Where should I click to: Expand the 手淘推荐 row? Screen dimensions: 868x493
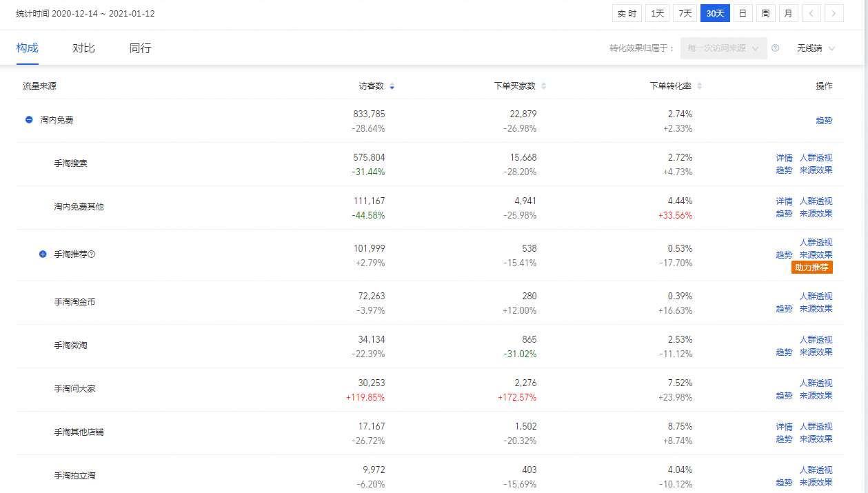click(x=43, y=254)
